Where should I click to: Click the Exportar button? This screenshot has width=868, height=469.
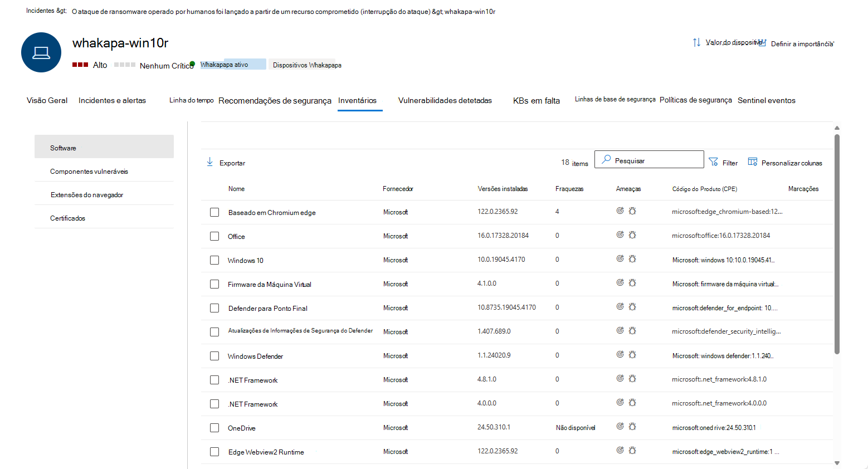(226, 163)
